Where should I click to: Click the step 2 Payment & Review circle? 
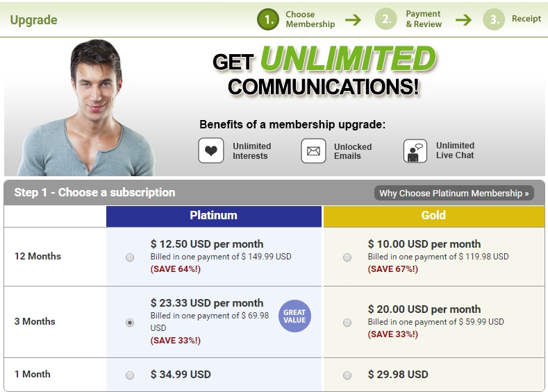[386, 19]
